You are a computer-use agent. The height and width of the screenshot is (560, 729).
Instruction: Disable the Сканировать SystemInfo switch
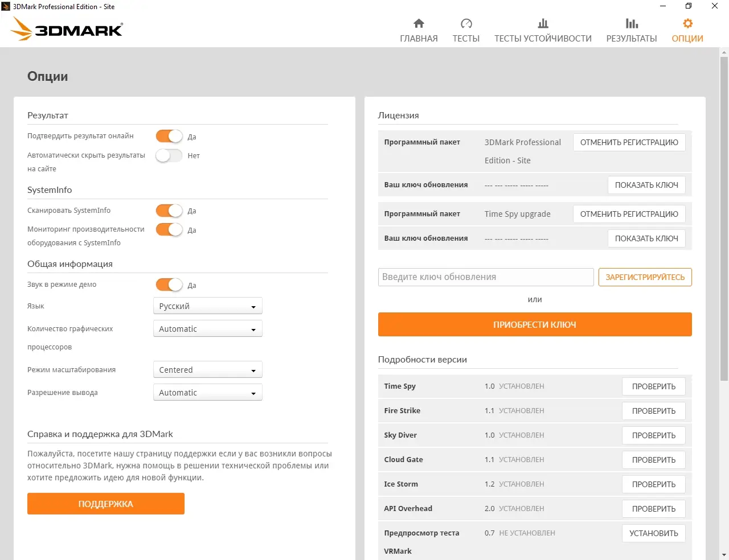point(169,211)
